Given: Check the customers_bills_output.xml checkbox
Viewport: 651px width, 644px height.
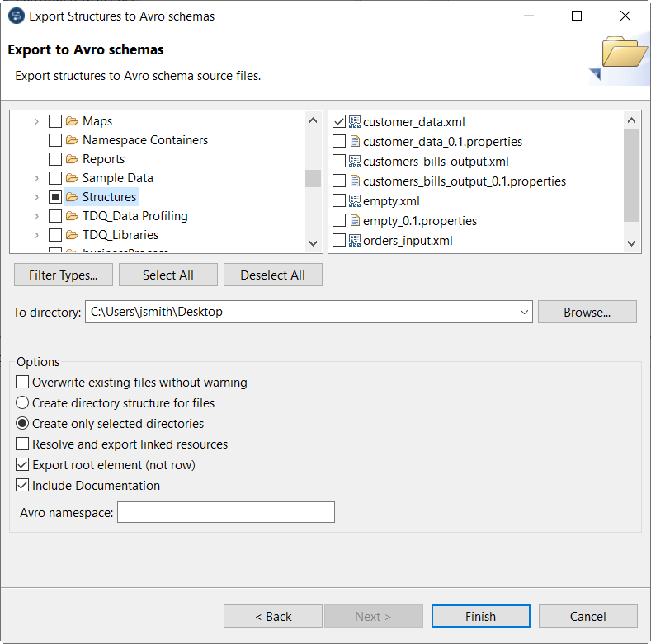Looking at the screenshot, I should pyautogui.click(x=339, y=162).
